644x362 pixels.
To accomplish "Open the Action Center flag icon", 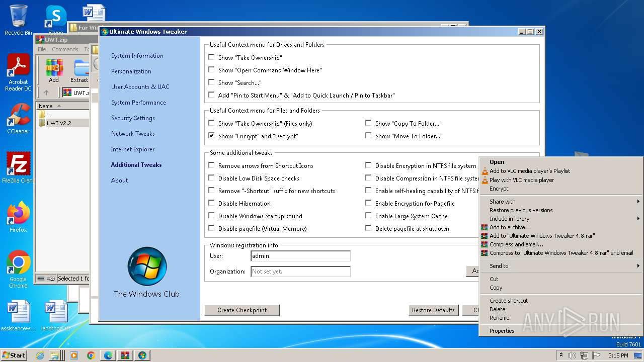I will click(597, 355).
